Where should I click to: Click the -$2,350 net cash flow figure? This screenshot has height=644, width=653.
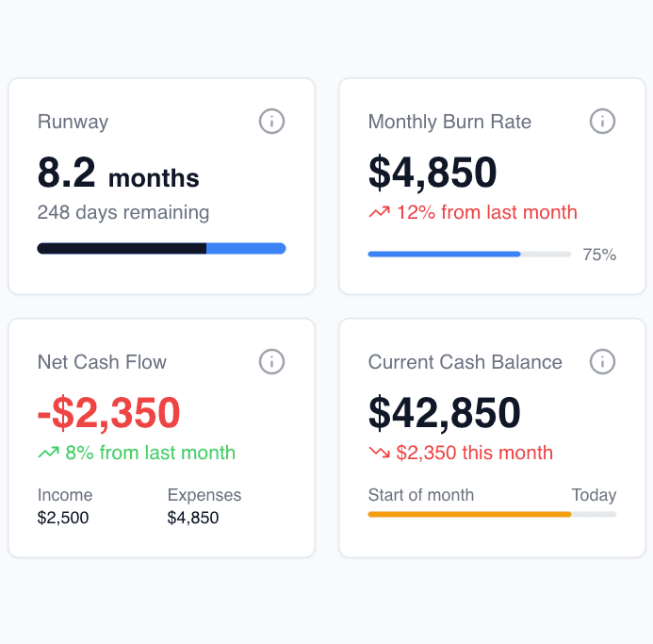[108, 413]
